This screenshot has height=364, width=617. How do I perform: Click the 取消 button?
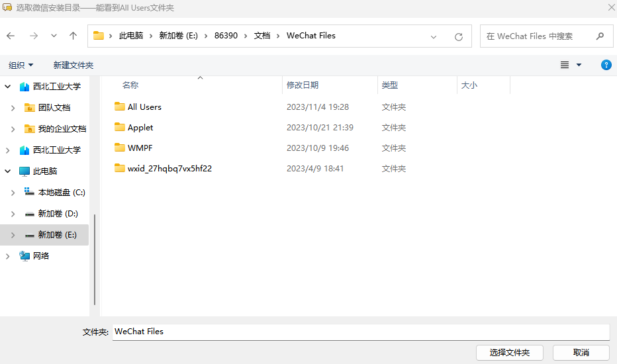[581, 352]
